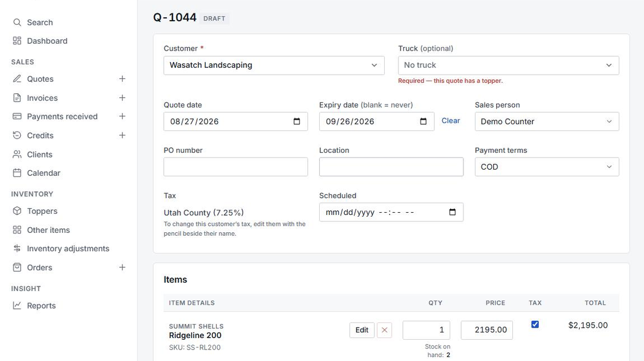Open the Orders page

click(40, 267)
